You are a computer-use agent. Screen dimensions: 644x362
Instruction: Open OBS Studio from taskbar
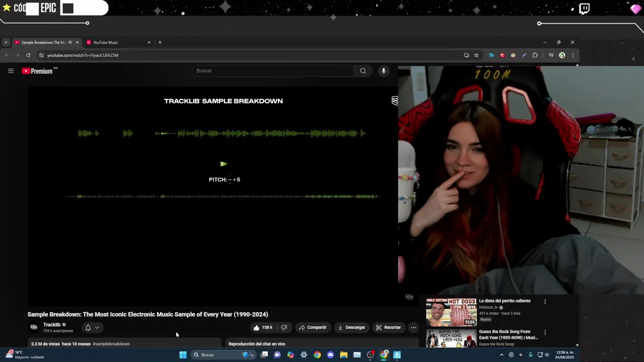(x=370, y=355)
